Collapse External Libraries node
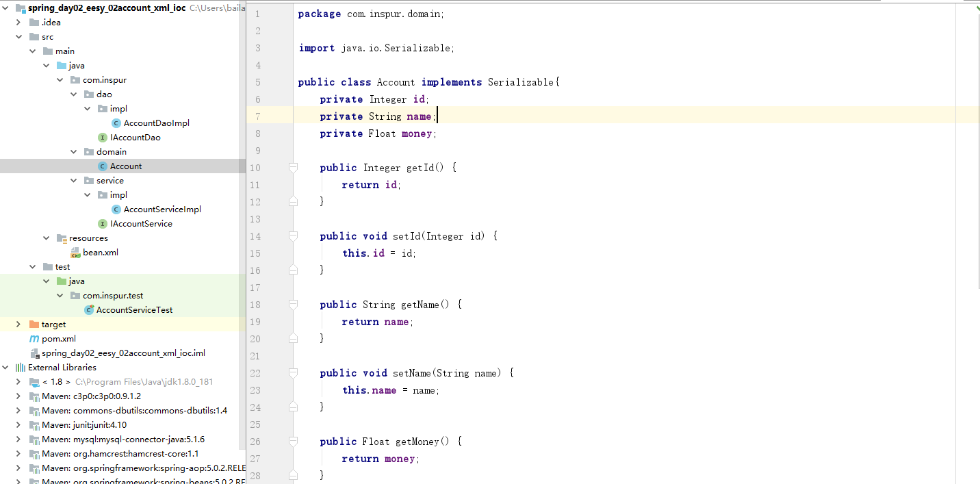Image resolution: width=980 pixels, height=484 pixels. pyautogui.click(x=5, y=368)
